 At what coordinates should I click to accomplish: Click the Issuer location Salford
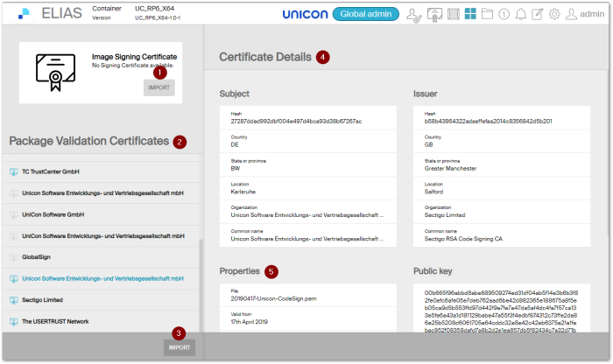434,192
